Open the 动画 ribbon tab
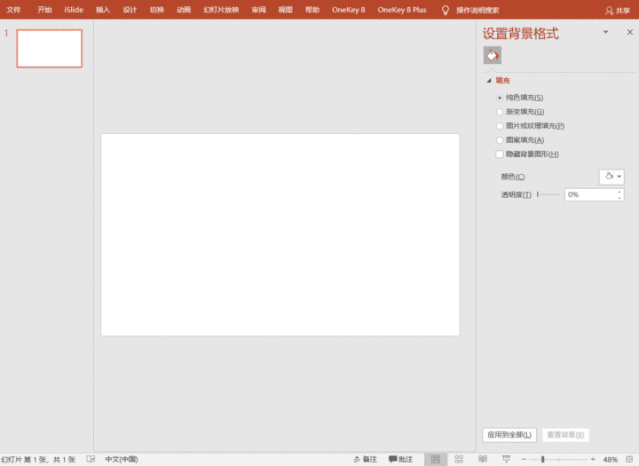639x466 pixels. point(183,10)
